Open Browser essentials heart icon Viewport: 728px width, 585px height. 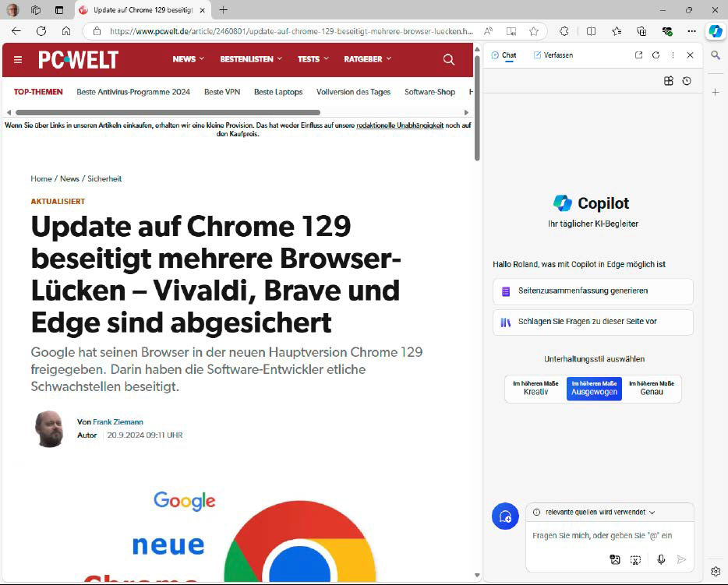point(667,31)
